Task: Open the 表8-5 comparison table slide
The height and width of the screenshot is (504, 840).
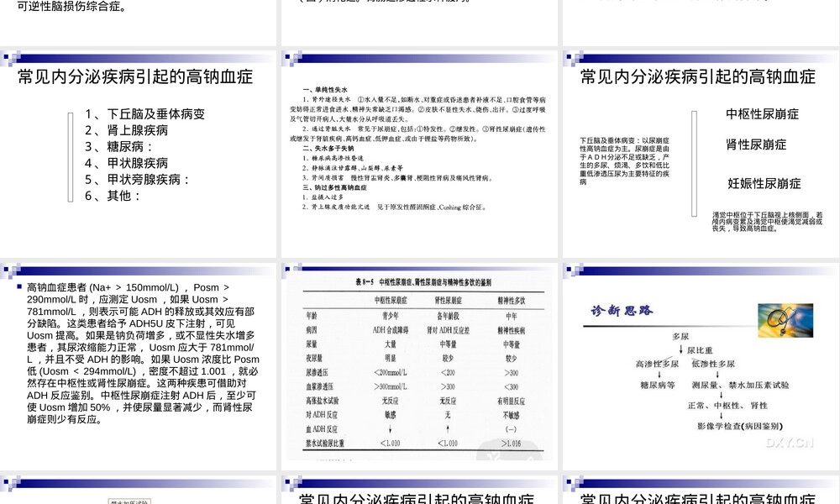Action: click(x=419, y=367)
